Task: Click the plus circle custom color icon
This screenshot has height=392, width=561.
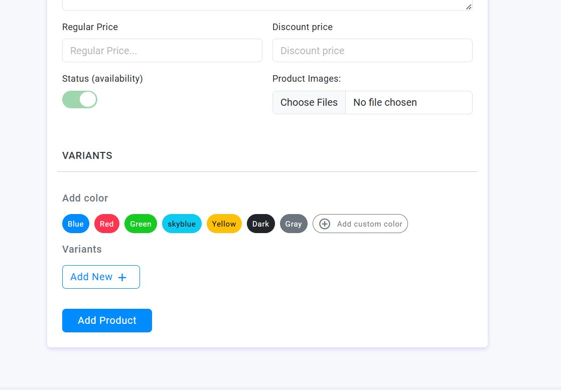Action: click(x=325, y=224)
